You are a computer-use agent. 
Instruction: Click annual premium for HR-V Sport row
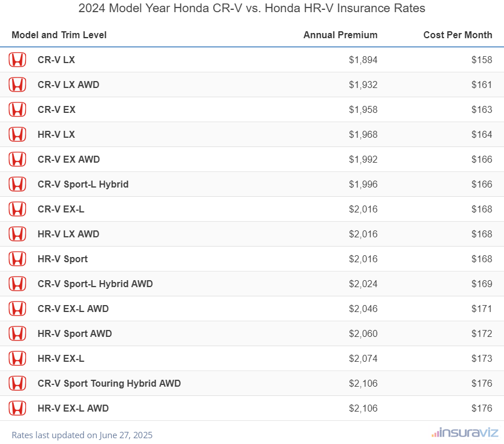(363, 259)
